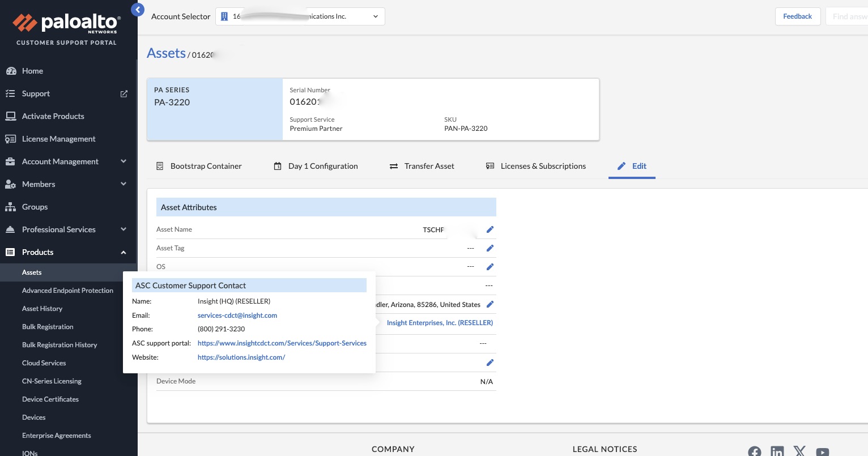The height and width of the screenshot is (456, 868).
Task: Click the services-cdct@insight.com email link
Action: 237,316
